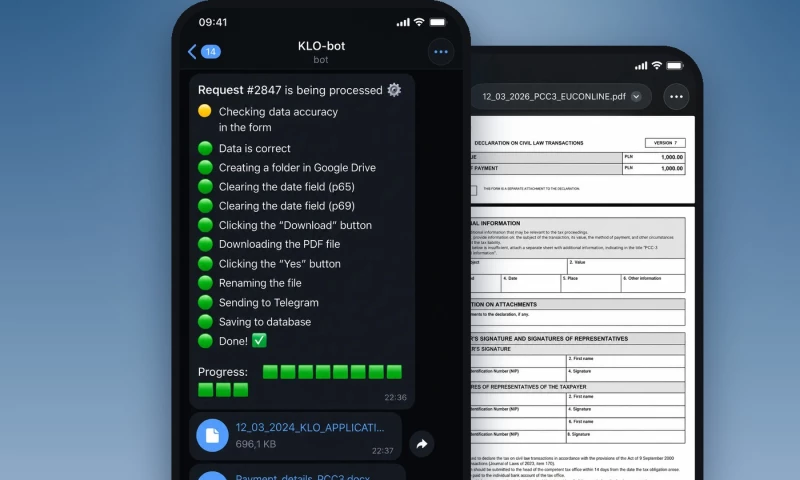Viewport: 800px width, 480px height.
Task: Tap the PAYMENT row PLN 1,000.00 field
Action: [x=654, y=168]
